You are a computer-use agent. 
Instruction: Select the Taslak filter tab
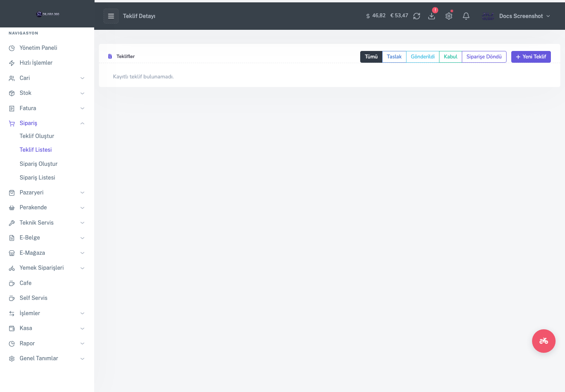pos(394,57)
